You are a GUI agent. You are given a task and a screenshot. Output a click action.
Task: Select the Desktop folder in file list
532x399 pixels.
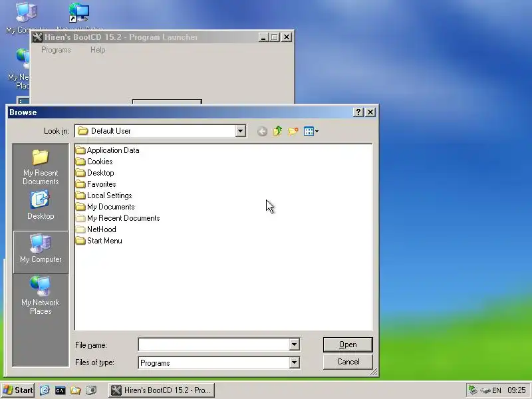click(x=95, y=173)
